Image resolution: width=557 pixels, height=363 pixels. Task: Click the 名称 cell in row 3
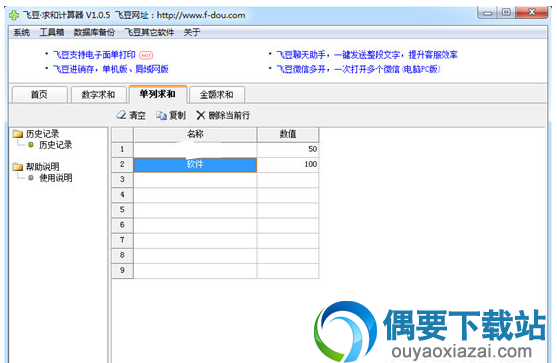[195, 180]
